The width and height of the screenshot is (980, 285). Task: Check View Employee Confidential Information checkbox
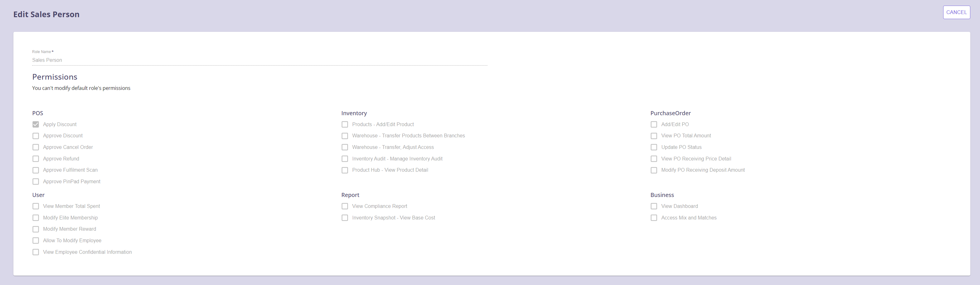(36, 252)
